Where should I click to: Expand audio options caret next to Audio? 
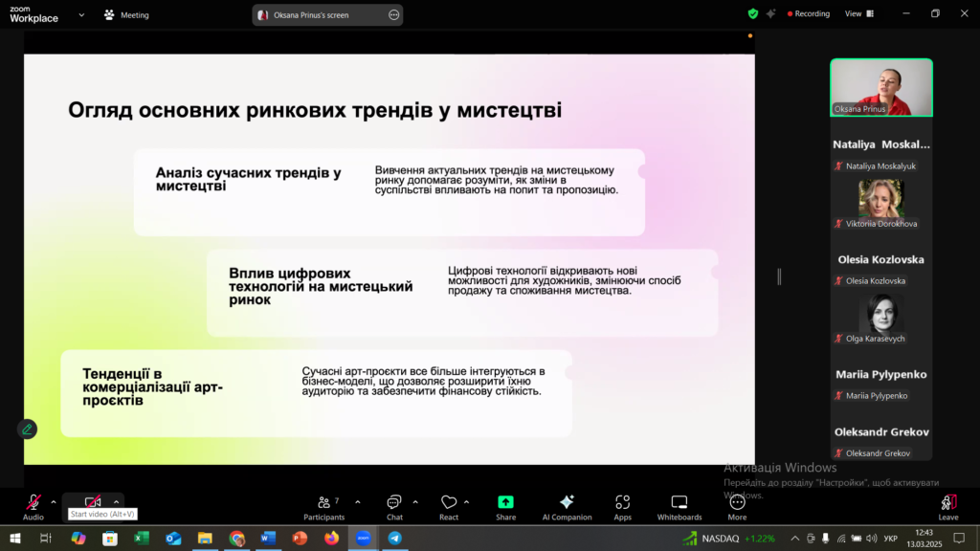[54, 501]
